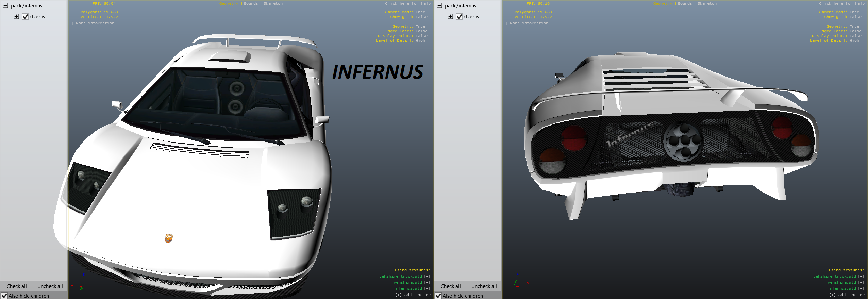Click Check all in right window
Image resolution: width=868 pixels, height=300 pixels.
pyautogui.click(x=451, y=286)
